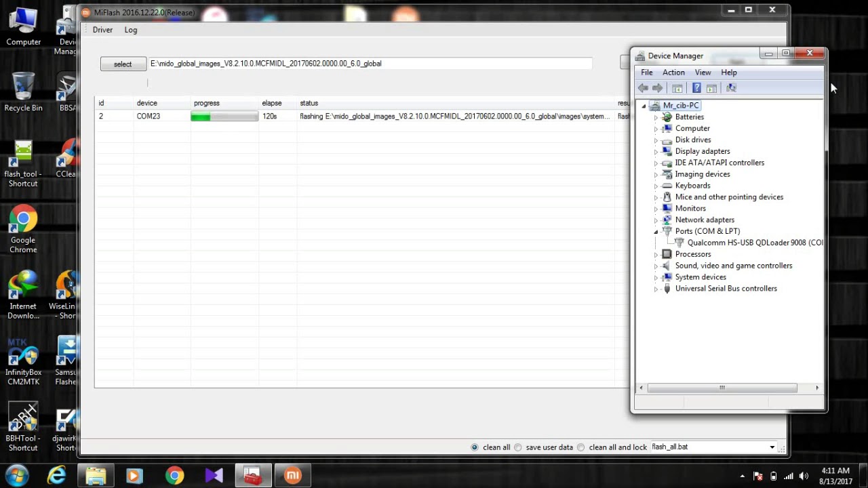868x488 pixels.
Task: Open Help menu in Device Manager
Action: click(729, 73)
